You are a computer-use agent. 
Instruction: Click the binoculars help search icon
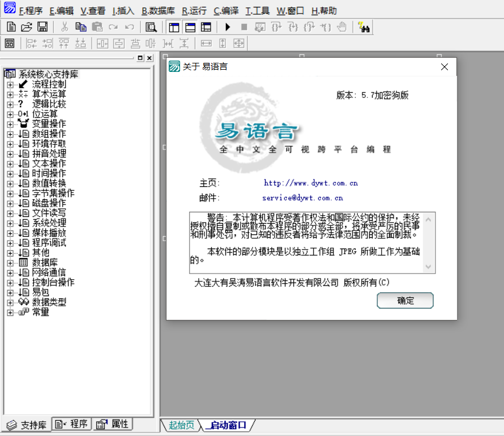[364, 27]
